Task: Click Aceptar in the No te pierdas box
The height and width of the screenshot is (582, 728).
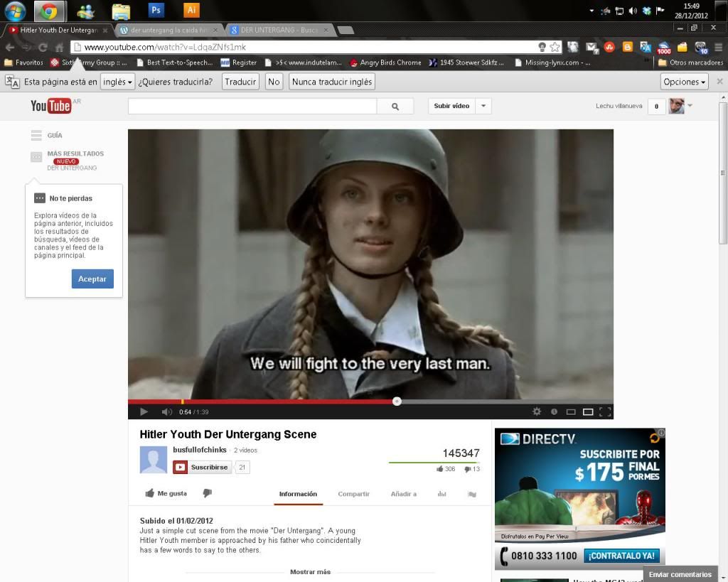Action: (92, 279)
